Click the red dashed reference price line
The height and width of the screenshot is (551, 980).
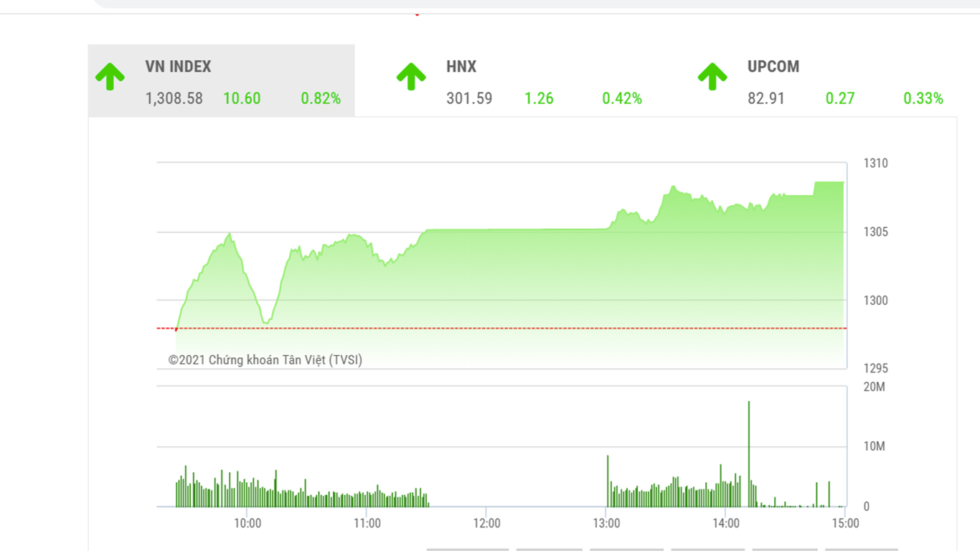(x=502, y=329)
